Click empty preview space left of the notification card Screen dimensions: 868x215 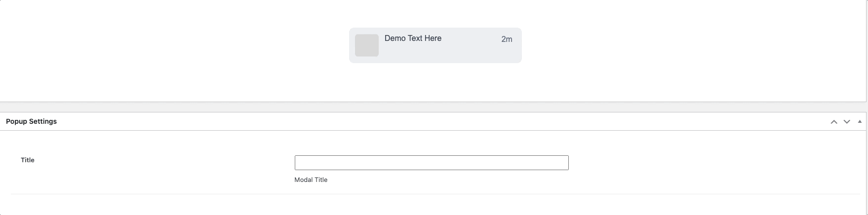(x=173, y=49)
